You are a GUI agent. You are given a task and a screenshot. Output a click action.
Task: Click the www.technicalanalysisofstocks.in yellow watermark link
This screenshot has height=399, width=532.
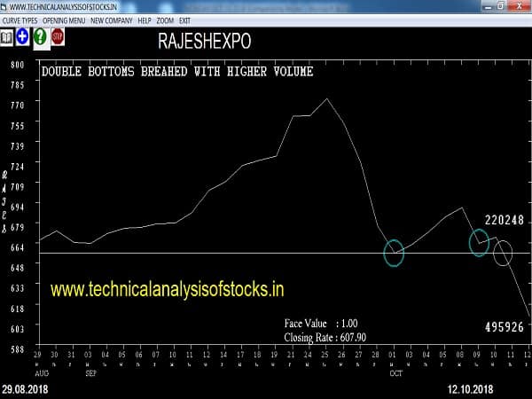(168, 289)
